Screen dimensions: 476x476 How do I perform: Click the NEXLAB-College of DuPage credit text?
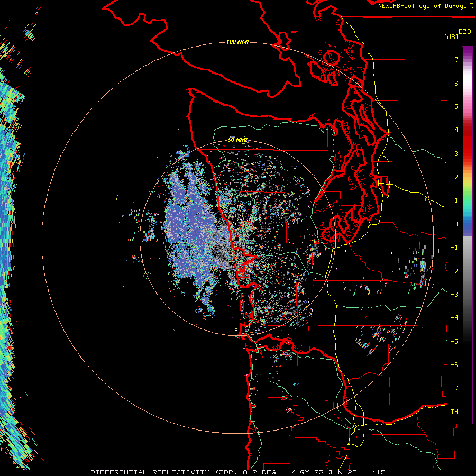click(422, 6)
